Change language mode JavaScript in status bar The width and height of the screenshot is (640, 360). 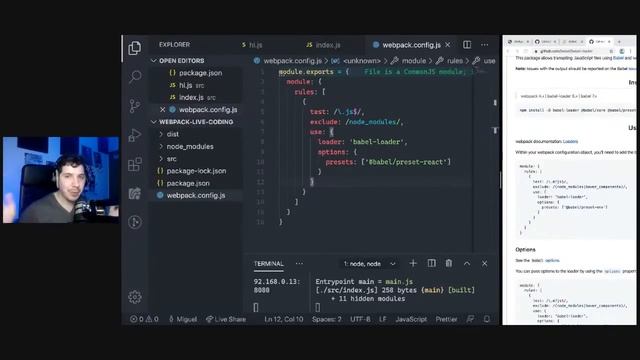(411, 319)
